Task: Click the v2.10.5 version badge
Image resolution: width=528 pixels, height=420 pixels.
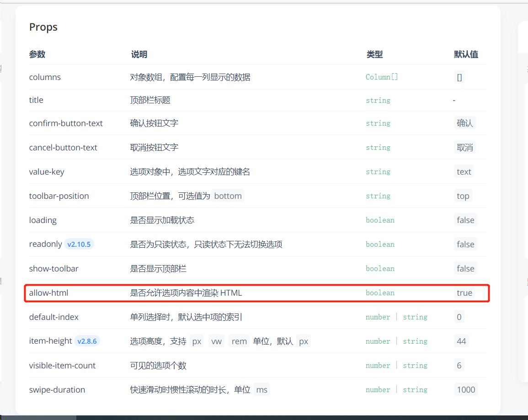Action: tap(79, 245)
